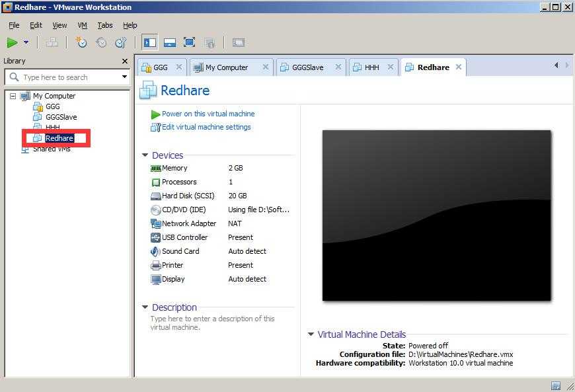The width and height of the screenshot is (575, 392).
Task: Click the Send Ctrl+Alt+Del toolbar icon
Action: [x=52, y=43]
